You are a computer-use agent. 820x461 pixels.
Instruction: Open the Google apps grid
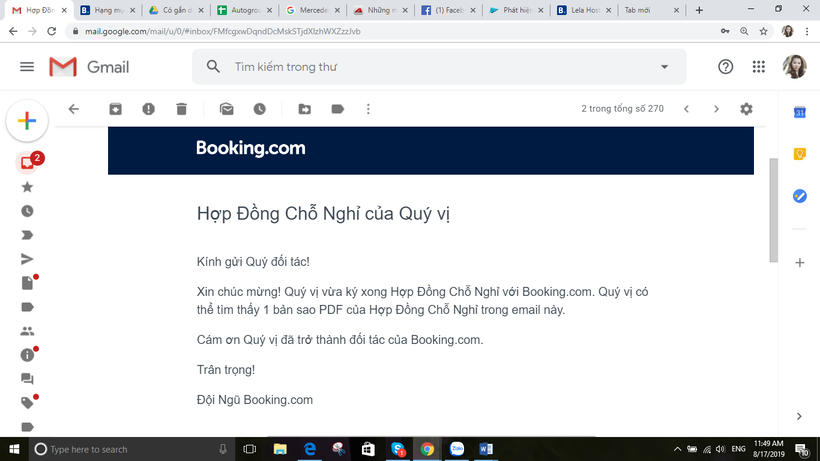click(x=759, y=67)
